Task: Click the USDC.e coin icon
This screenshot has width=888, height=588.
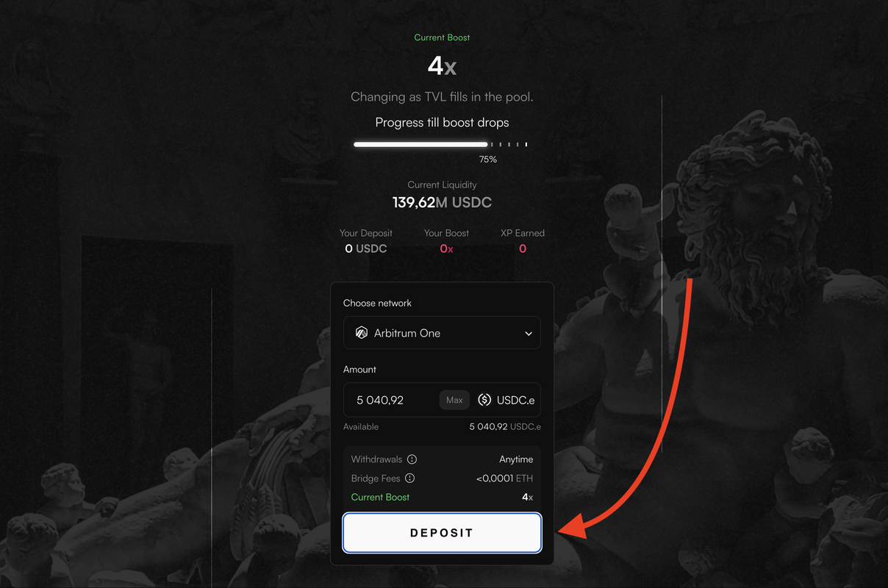Action: point(484,400)
